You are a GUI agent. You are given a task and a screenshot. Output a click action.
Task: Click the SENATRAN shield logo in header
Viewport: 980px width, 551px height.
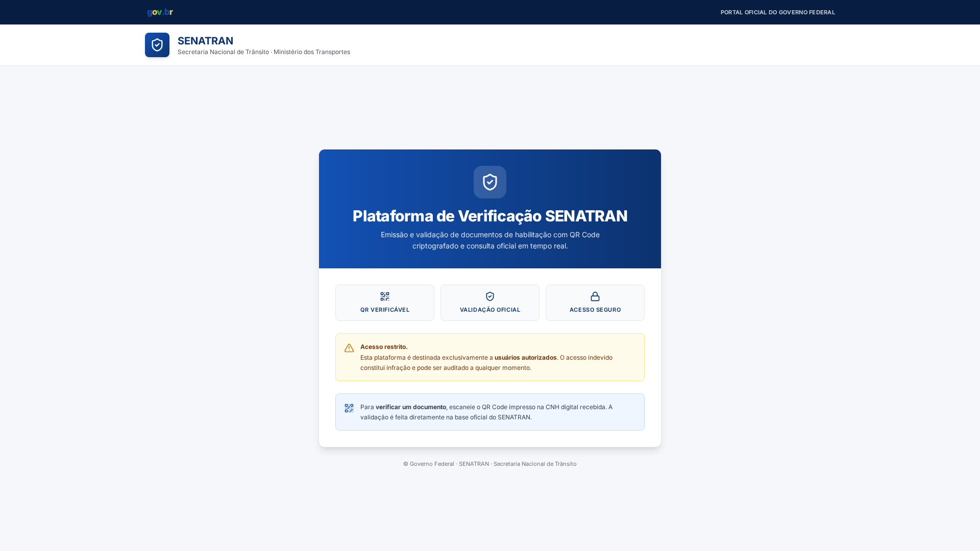click(x=157, y=45)
